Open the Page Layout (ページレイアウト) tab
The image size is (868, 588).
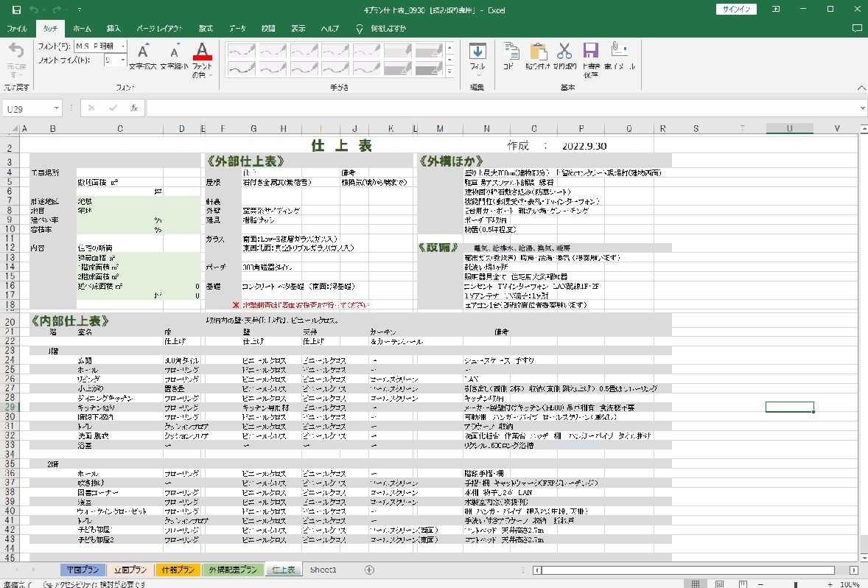pos(159,28)
